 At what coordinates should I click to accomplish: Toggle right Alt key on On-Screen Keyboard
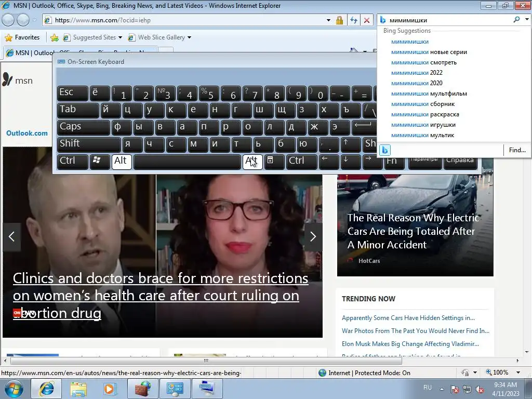pos(252,162)
